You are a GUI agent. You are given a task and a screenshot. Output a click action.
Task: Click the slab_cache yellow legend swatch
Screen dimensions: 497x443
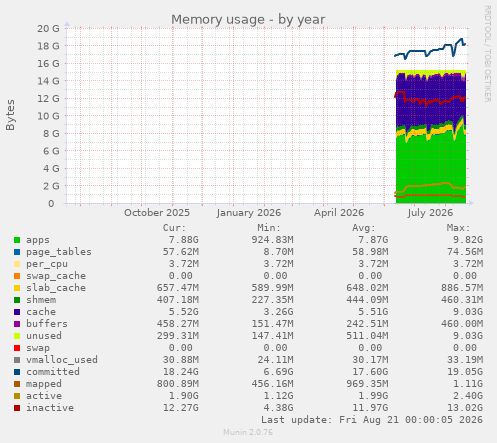pos(17,288)
